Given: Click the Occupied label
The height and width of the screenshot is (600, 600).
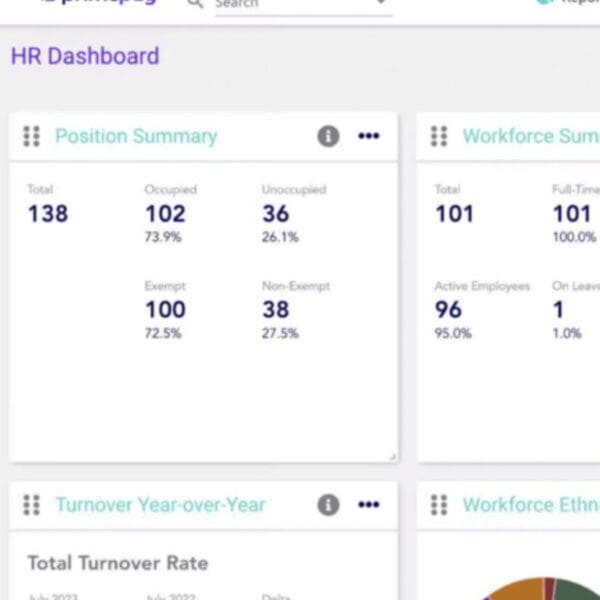Looking at the screenshot, I should 171,189.
